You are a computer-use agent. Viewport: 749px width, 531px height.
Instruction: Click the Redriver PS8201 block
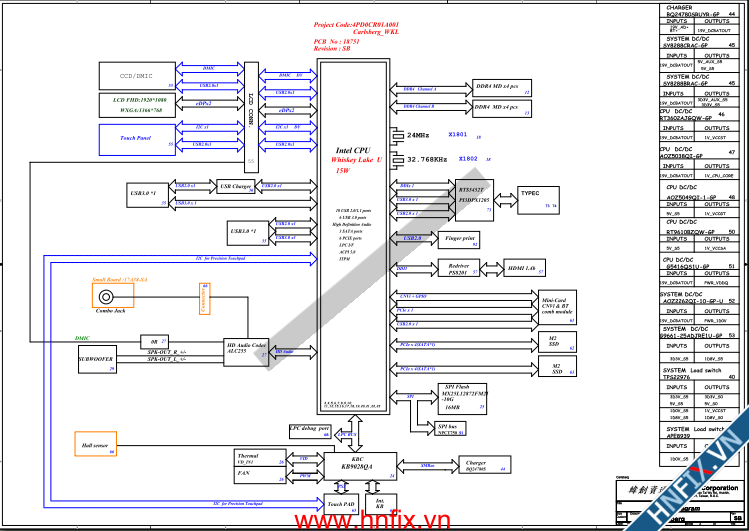click(x=461, y=269)
